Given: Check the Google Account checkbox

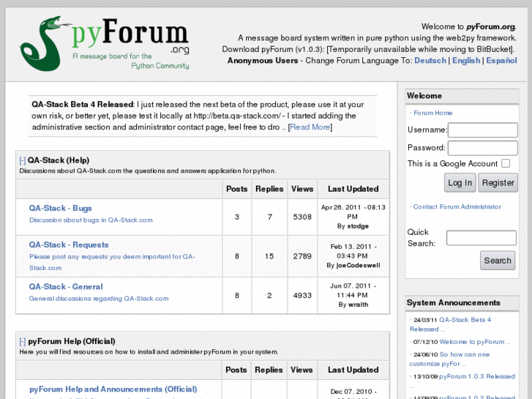Looking at the screenshot, I should (506, 163).
